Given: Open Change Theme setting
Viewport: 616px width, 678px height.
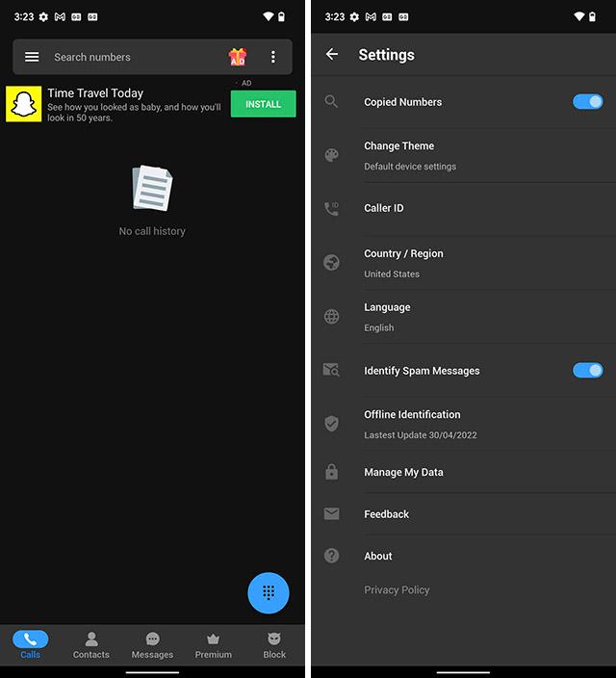Looking at the screenshot, I should point(463,155).
